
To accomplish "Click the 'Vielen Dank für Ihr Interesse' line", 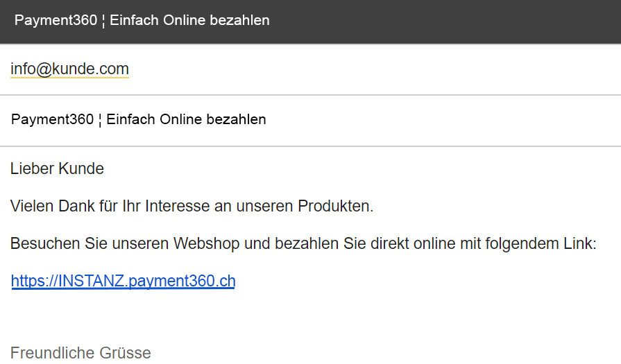I will [192, 206].
